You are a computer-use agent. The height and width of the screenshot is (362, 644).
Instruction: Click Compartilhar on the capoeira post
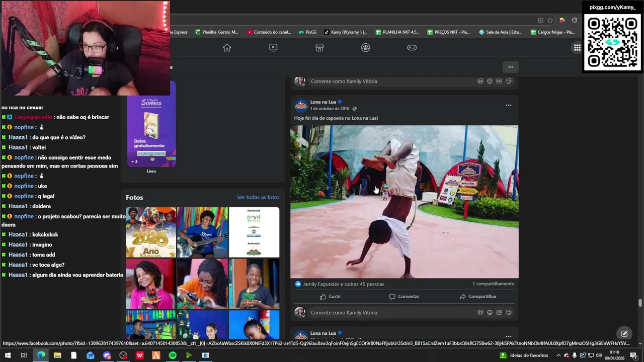pos(478,297)
